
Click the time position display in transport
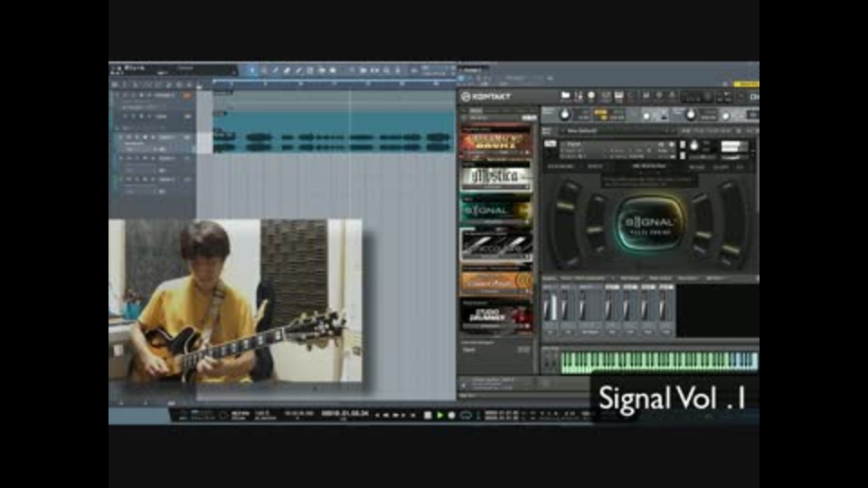click(345, 415)
